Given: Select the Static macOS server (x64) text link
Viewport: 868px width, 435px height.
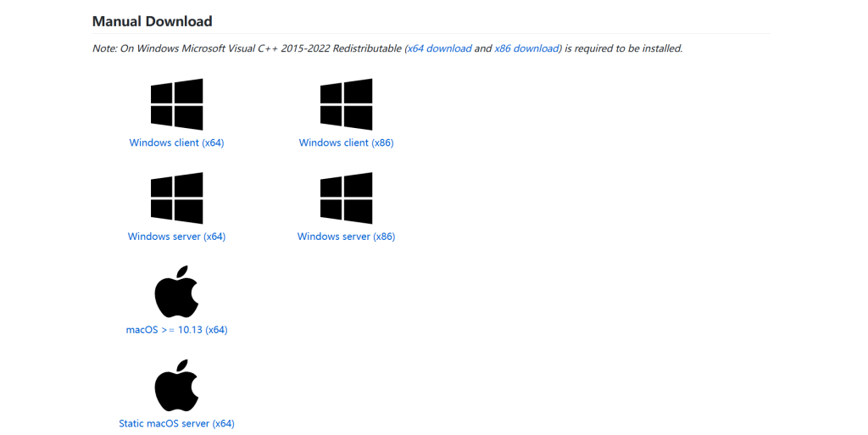Looking at the screenshot, I should (176, 423).
